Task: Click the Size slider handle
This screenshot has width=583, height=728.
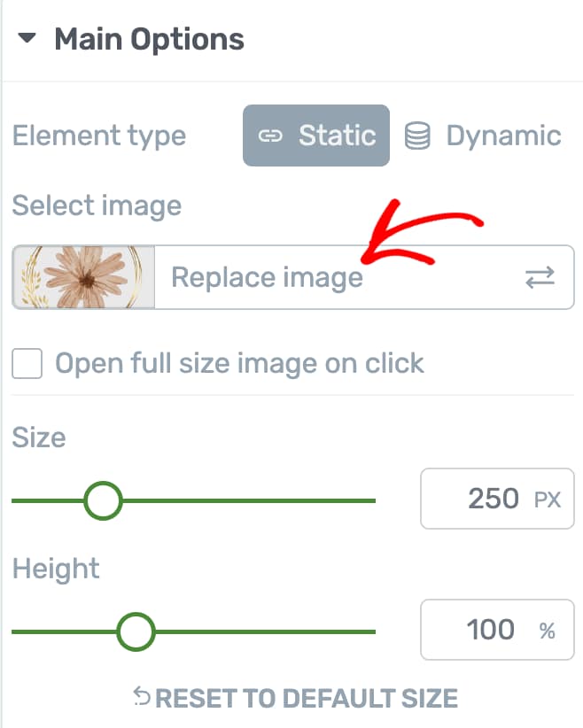Action: [x=103, y=500]
